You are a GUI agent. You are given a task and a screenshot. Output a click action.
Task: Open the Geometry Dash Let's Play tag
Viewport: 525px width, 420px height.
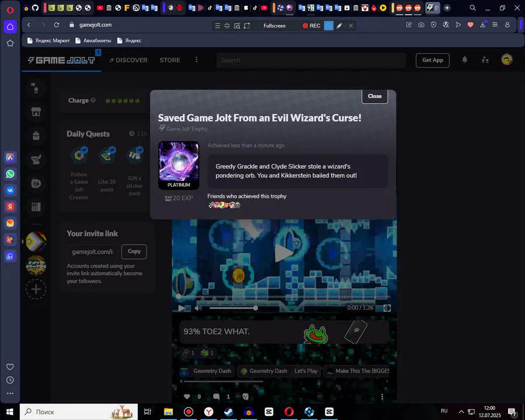[279, 371]
